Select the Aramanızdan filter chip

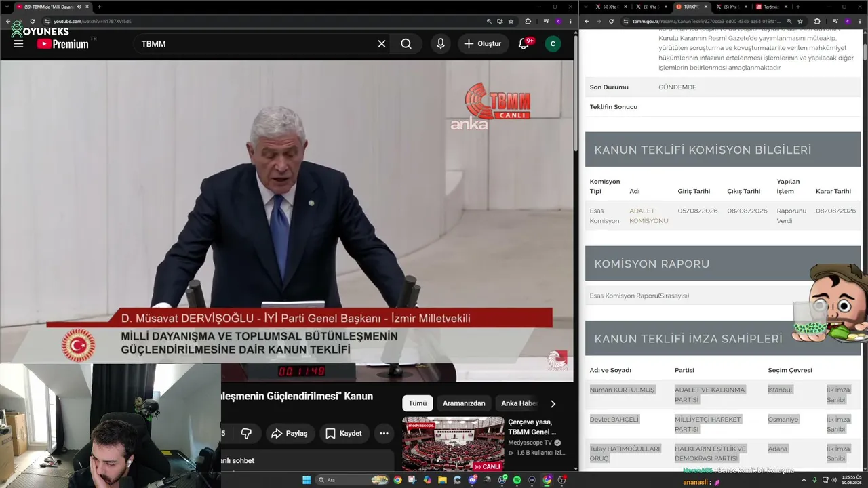click(464, 403)
